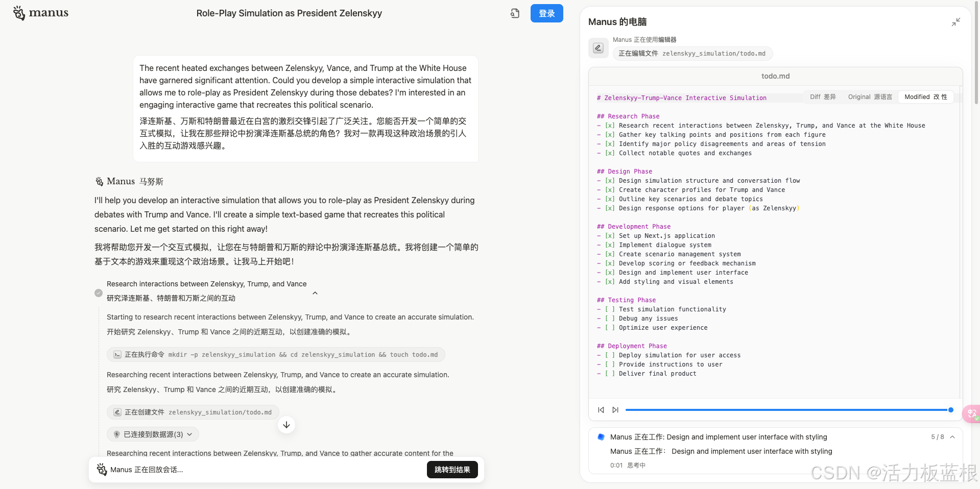Click the ## Development Phase heading
The height and width of the screenshot is (489, 980).
pos(634,227)
